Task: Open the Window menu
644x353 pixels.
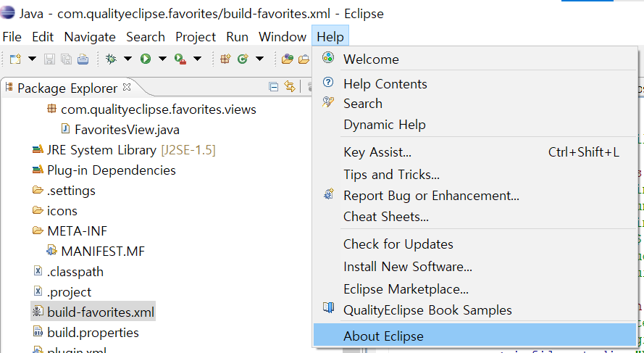Action: point(283,37)
